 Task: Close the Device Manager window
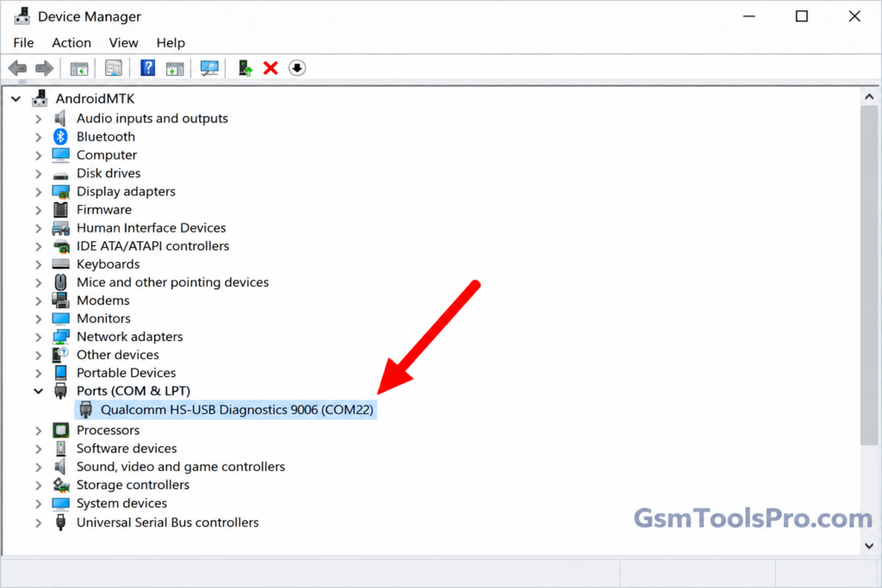(x=854, y=16)
